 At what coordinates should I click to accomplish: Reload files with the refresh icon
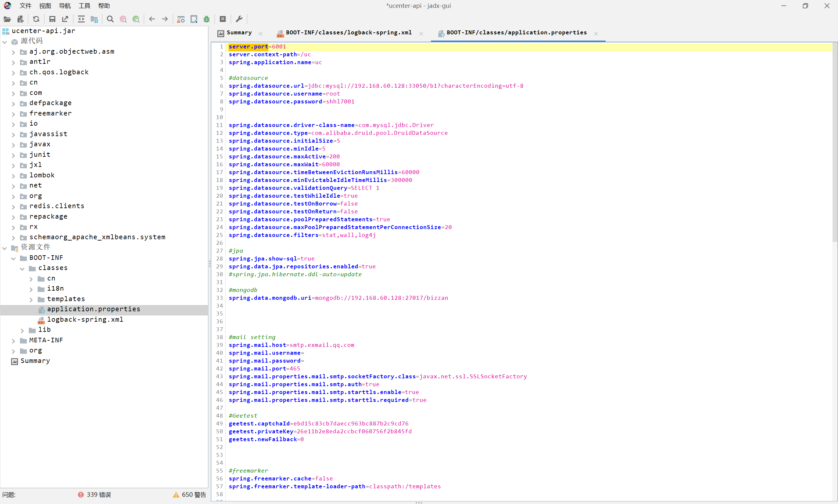click(x=36, y=19)
